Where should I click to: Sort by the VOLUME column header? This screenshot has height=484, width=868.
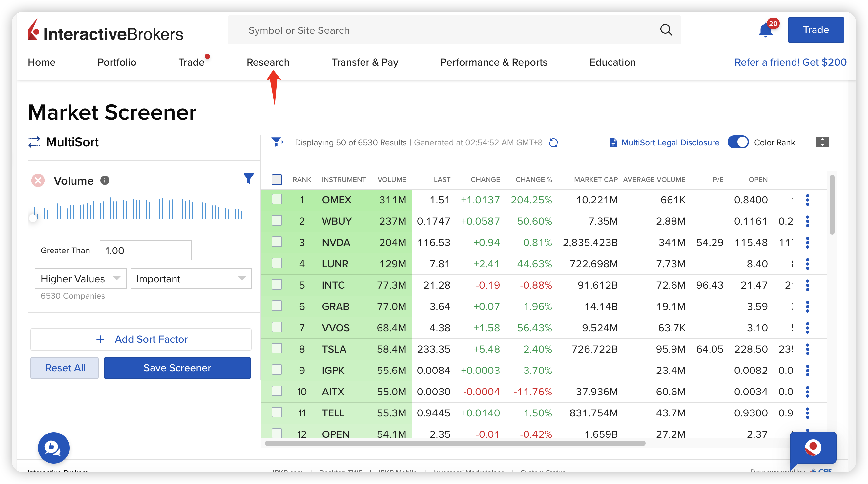(392, 179)
